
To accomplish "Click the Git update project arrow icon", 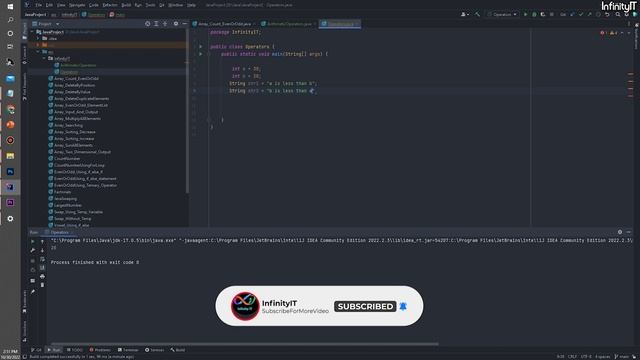I will pyautogui.click(x=572, y=14).
